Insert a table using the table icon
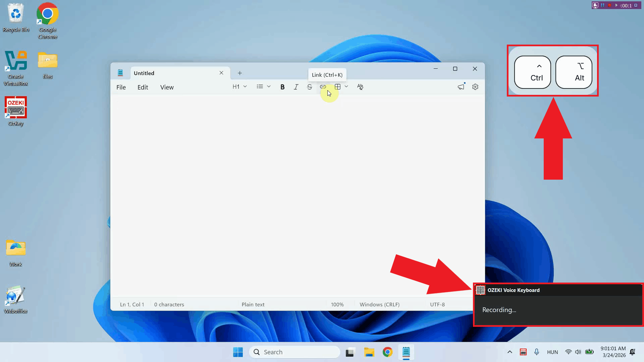The width and height of the screenshot is (644, 362). [338, 87]
